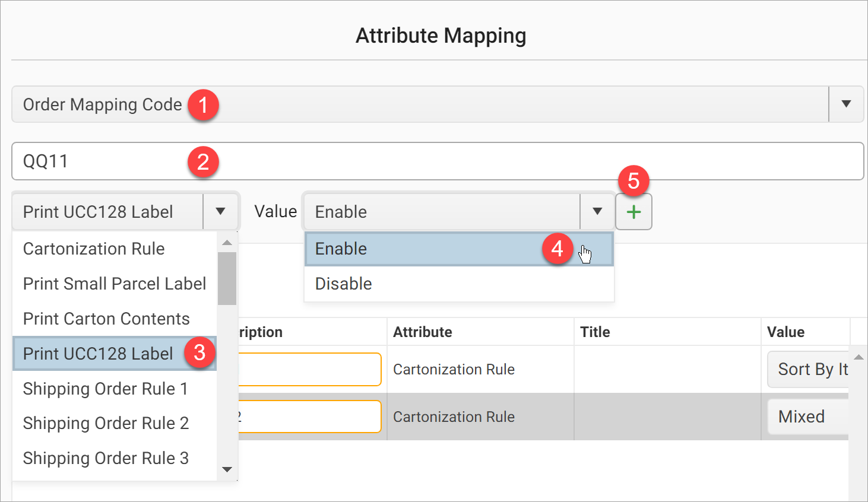Screen dimensions: 868x502
Task: Select Print Small Parcel Label option
Action: [x=113, y=284]
